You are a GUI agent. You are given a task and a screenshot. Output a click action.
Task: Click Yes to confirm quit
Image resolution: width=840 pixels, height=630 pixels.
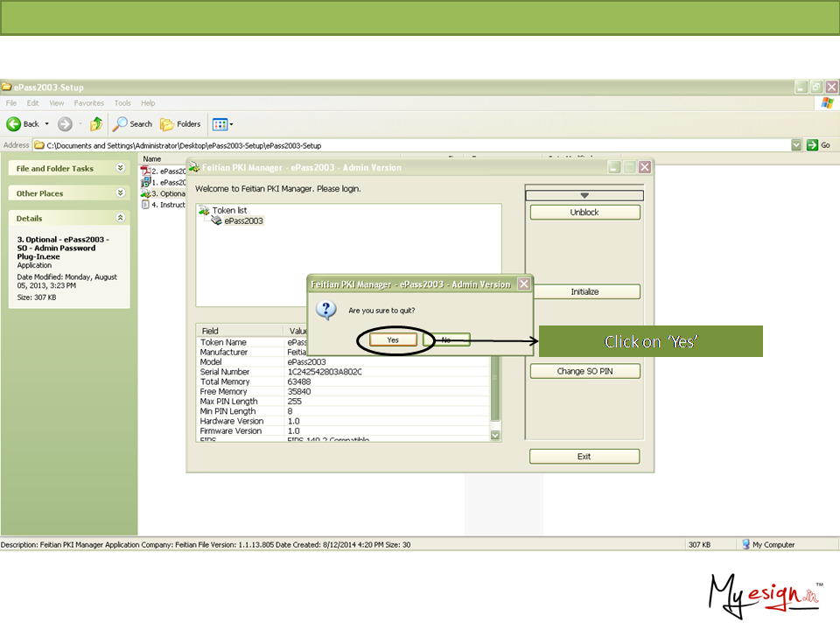click(x=393, y=339)
